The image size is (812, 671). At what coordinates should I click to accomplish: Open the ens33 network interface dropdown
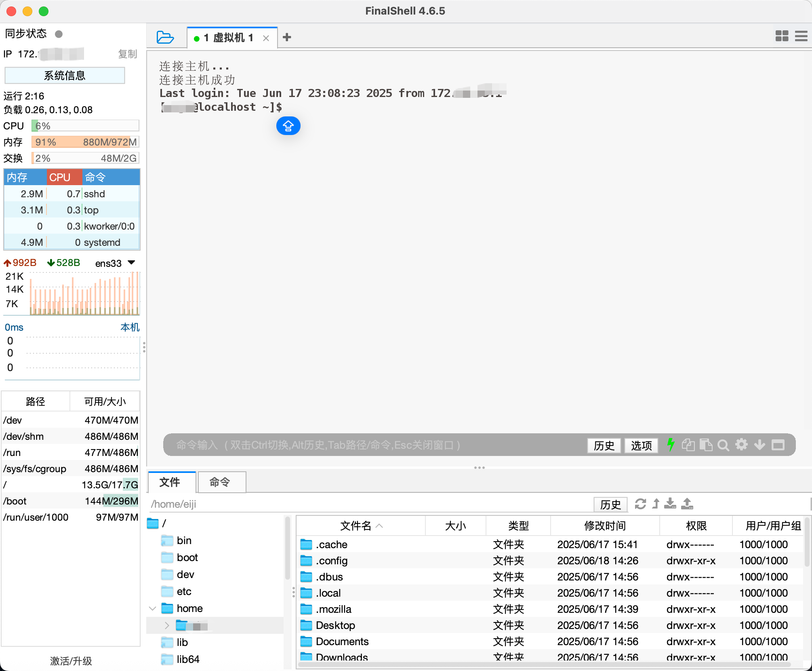pos(131,263)
